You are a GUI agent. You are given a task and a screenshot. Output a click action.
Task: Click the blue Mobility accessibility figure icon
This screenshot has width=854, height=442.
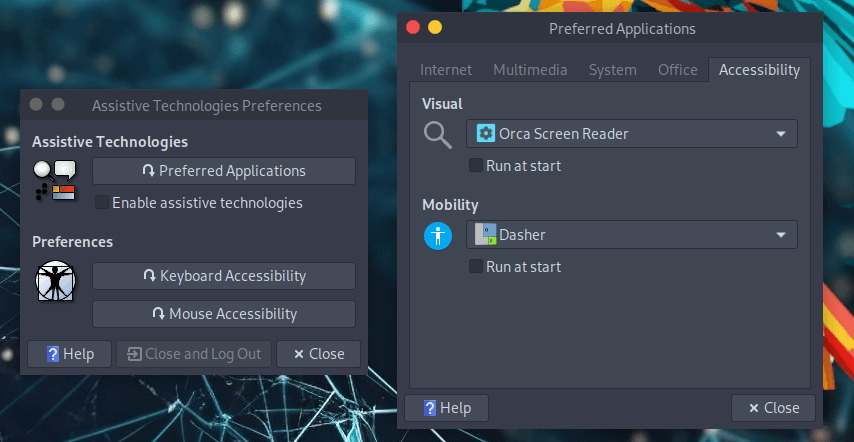point(438,236)
